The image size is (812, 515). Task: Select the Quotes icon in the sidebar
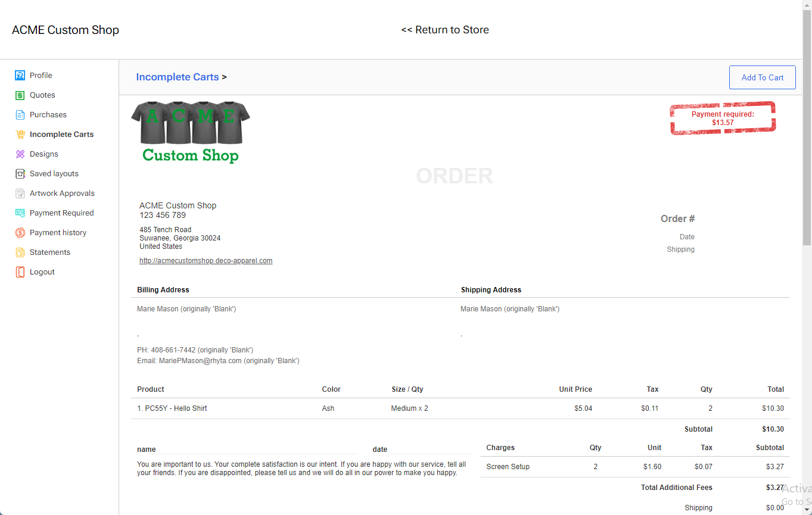click(20, 95)
